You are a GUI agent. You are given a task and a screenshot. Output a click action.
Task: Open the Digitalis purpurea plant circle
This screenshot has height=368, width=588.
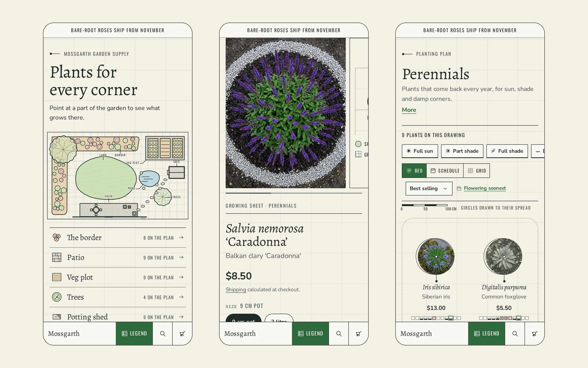pyautogui.click(x=503, y=256)
